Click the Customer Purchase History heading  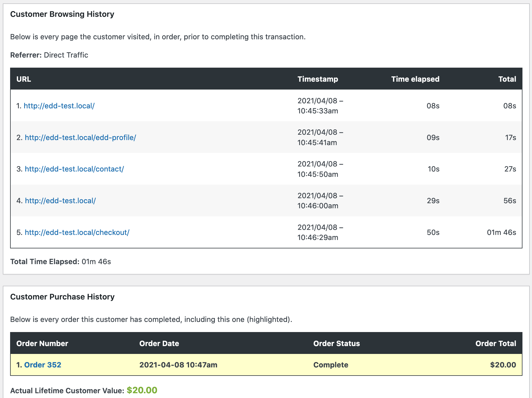[x=62, y=297]
